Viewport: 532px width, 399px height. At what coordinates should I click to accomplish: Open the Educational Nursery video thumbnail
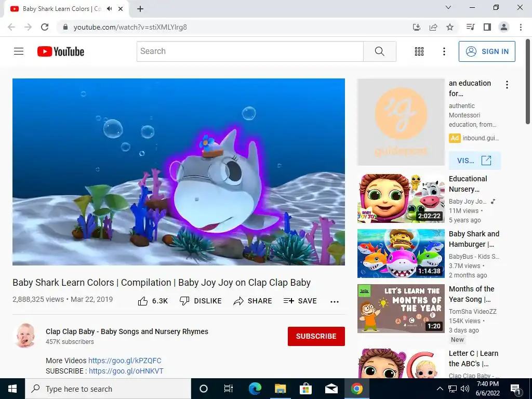pyautogui.click(x=401, y=198)
